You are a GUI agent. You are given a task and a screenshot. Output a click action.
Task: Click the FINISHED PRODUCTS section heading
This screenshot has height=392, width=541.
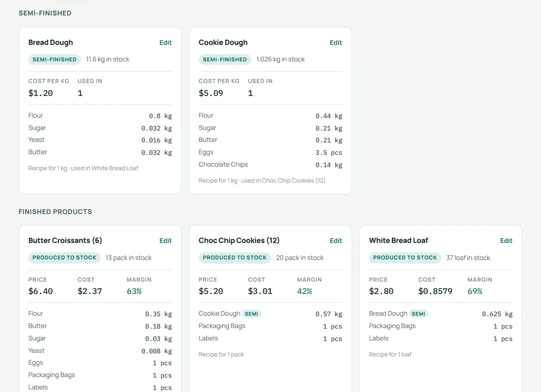(55, 211)
